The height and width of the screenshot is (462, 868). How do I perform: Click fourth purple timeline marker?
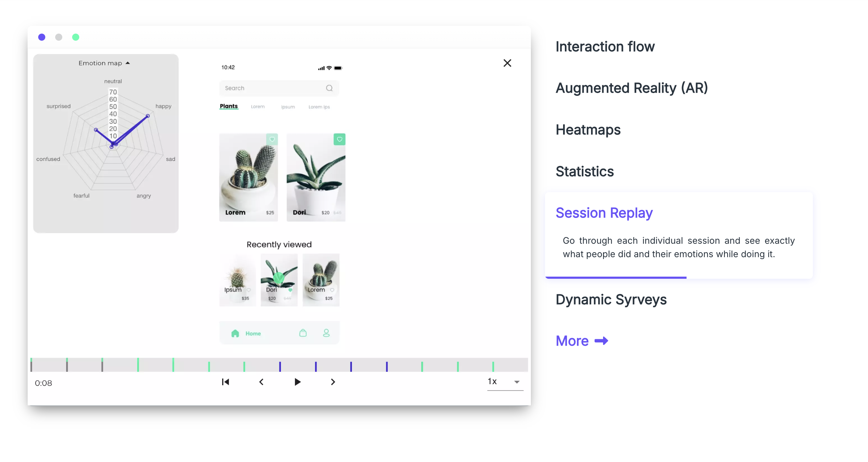click(x=387, y=366)
